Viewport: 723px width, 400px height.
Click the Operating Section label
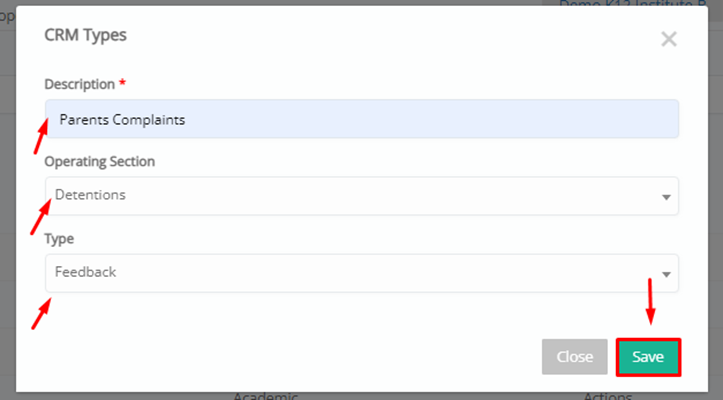pos(100,161)
